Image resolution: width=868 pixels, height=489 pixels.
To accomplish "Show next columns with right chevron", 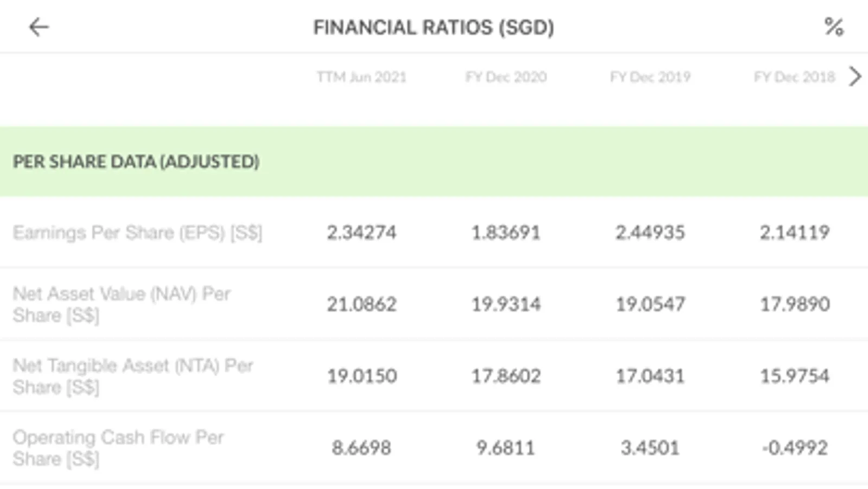I will (855, 77).
